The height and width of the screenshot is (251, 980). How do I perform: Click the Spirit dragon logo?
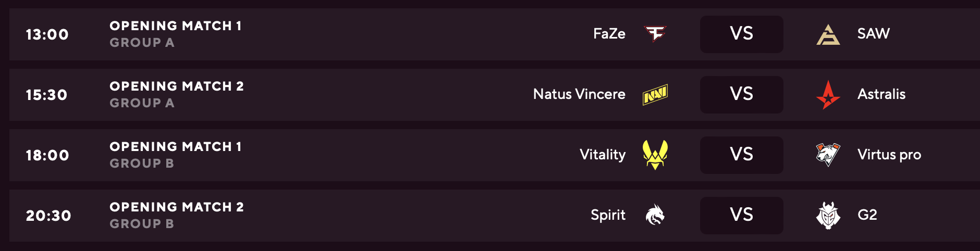coord(655,215)
